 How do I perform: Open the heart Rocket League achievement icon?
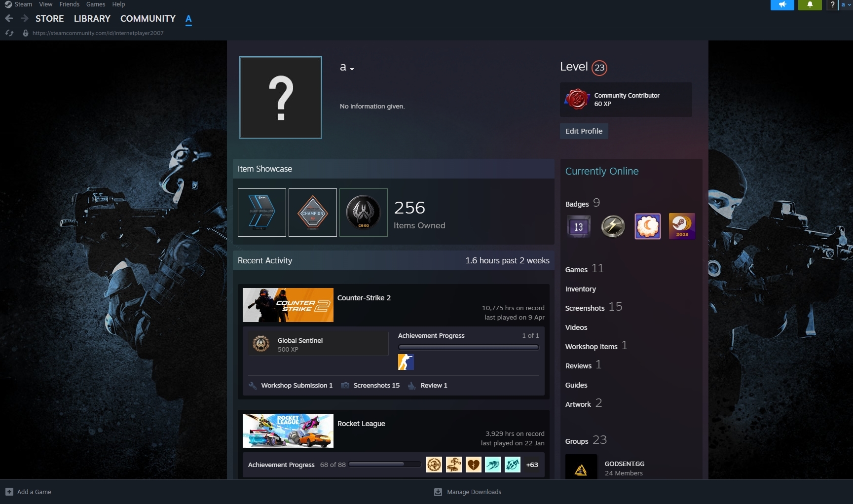[474, 465]
